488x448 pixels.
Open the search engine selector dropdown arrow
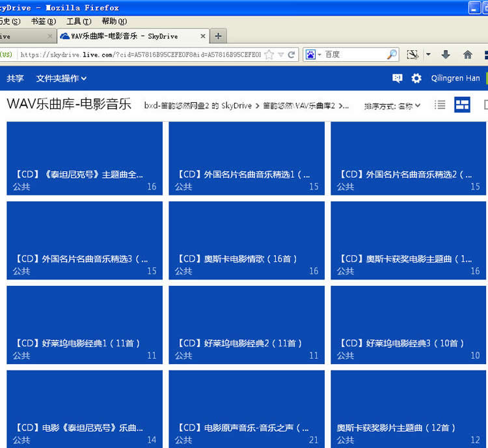coord(319,55)
